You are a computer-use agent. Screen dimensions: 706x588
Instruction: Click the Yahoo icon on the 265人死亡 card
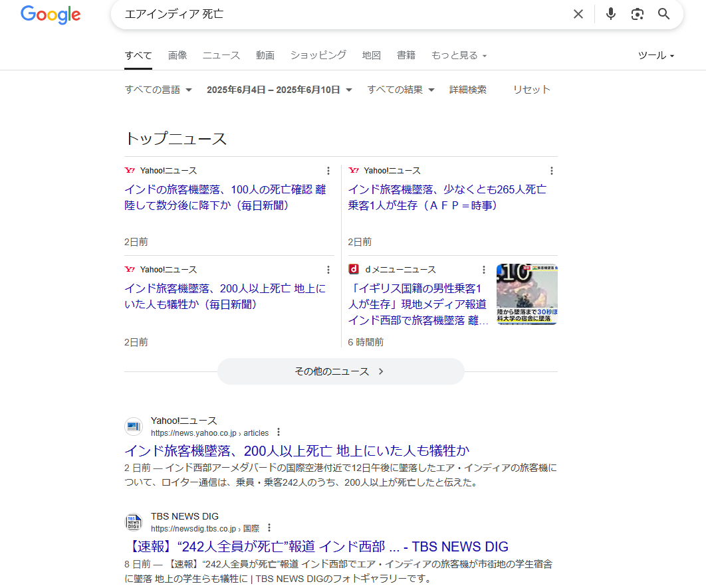[x=354, y=171]
